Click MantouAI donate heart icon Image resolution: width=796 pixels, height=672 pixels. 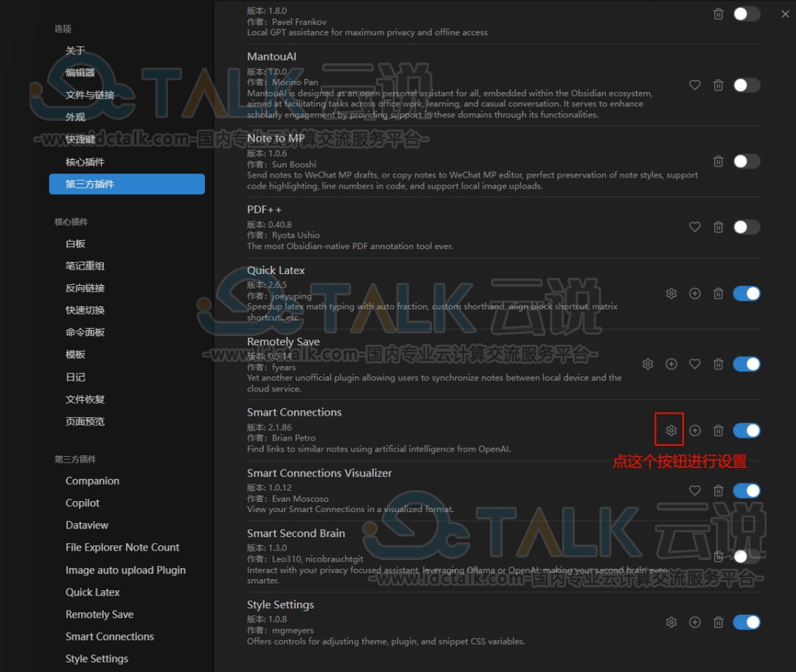click(x=694, y=85)
